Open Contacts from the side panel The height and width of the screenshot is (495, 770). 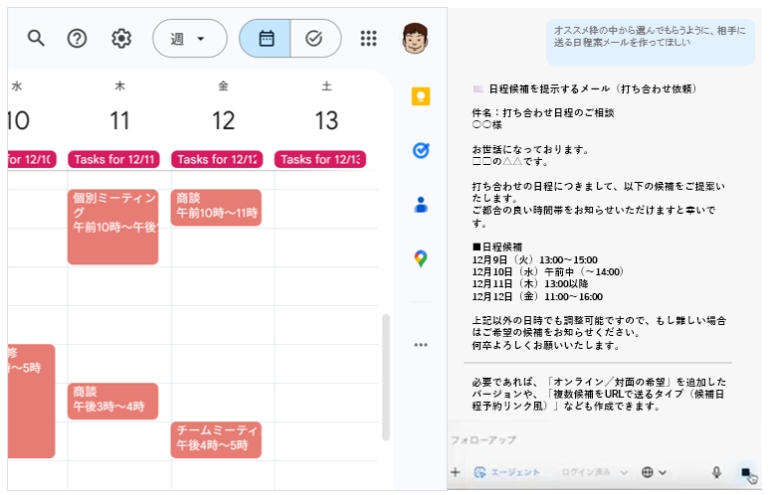(421, 204)
